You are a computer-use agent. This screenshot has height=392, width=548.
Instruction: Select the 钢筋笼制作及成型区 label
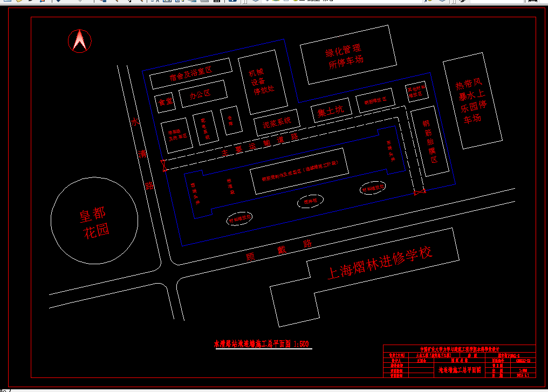[x=300, y=171]
